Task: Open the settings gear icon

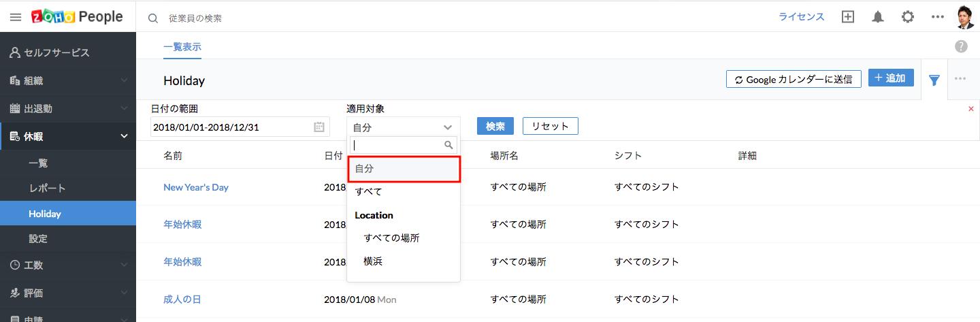Action: 908,17
